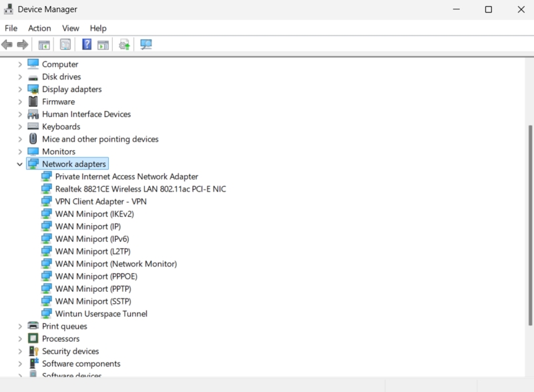
Task: Open Properties from the toolbar icon
Action: [x=65, y=45]
